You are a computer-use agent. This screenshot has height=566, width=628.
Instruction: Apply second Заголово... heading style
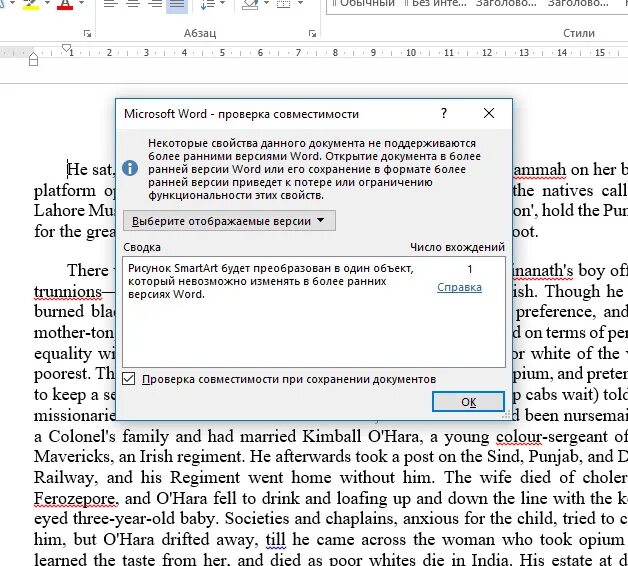578,4
